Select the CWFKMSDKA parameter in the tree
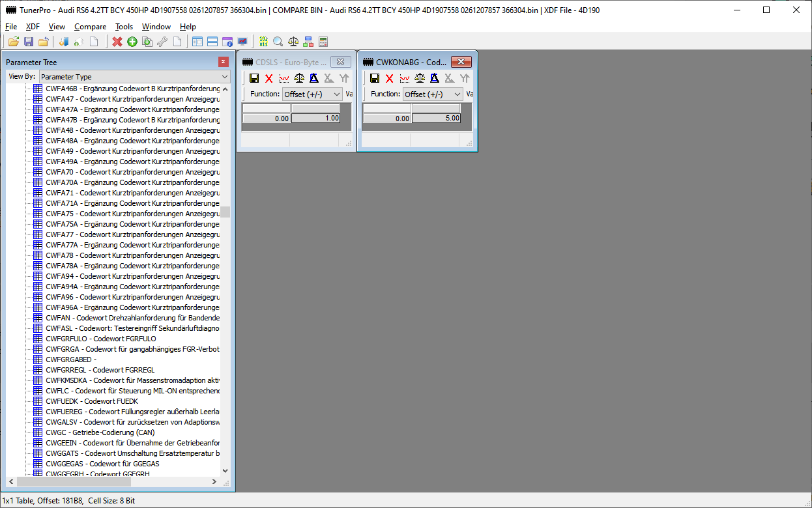 pyautogui.click(x=132, y=380)
